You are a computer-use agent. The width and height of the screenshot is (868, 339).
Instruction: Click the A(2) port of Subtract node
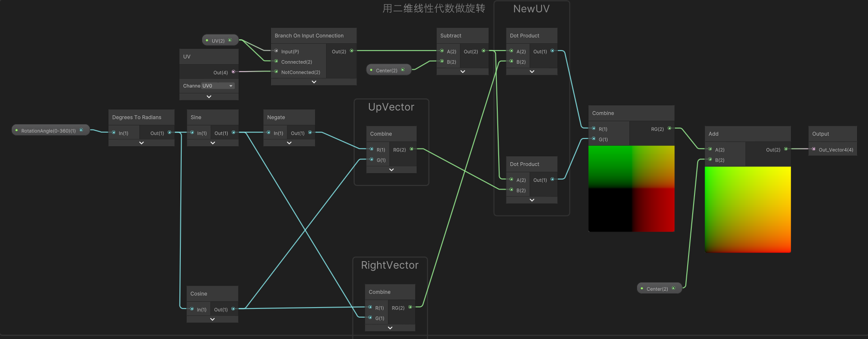pyautogui.click(x=442, y=51)
